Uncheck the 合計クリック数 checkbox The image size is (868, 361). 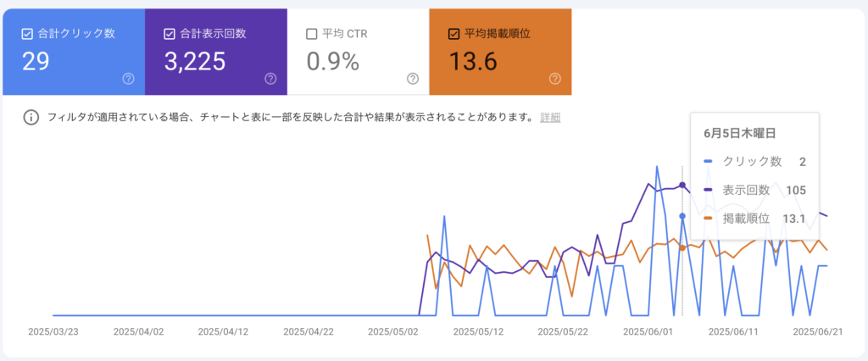[27, 35]
